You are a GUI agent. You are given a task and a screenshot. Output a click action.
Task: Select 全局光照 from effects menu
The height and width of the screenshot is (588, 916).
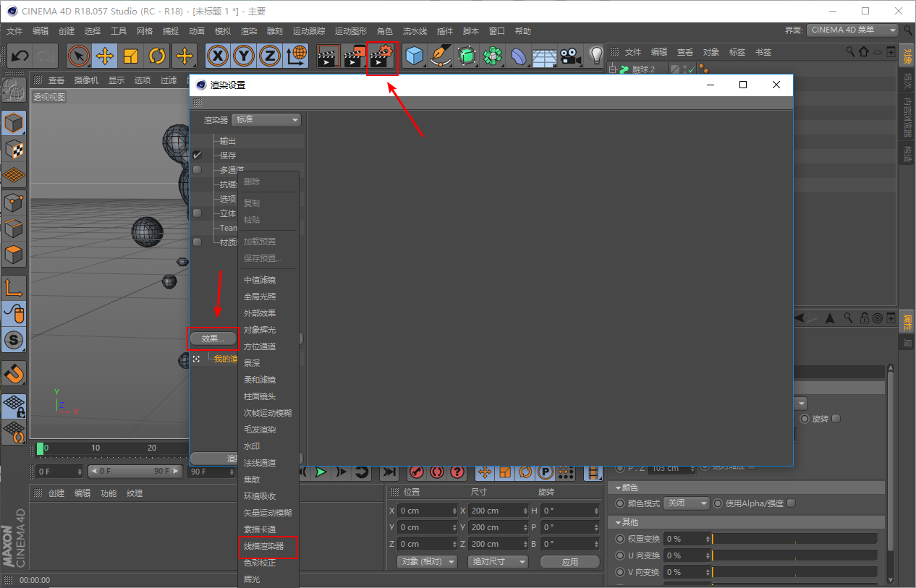[260, 297]
